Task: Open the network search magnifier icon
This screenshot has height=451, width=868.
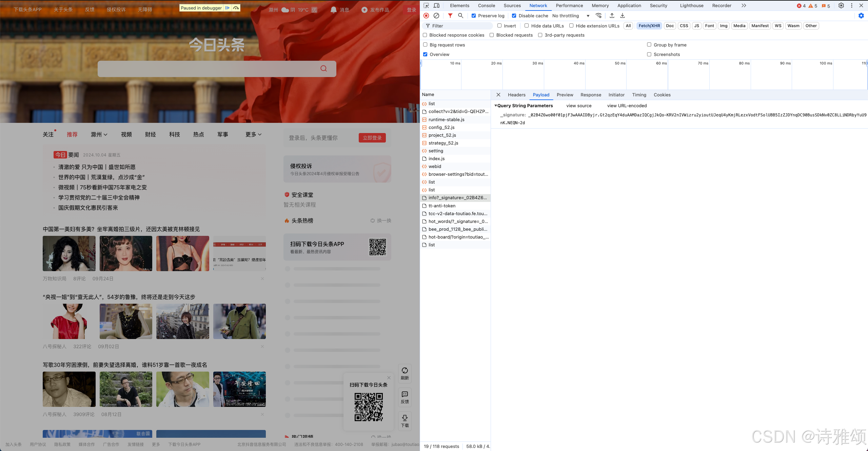Action: pyautogui.click(x=460, y=16)
